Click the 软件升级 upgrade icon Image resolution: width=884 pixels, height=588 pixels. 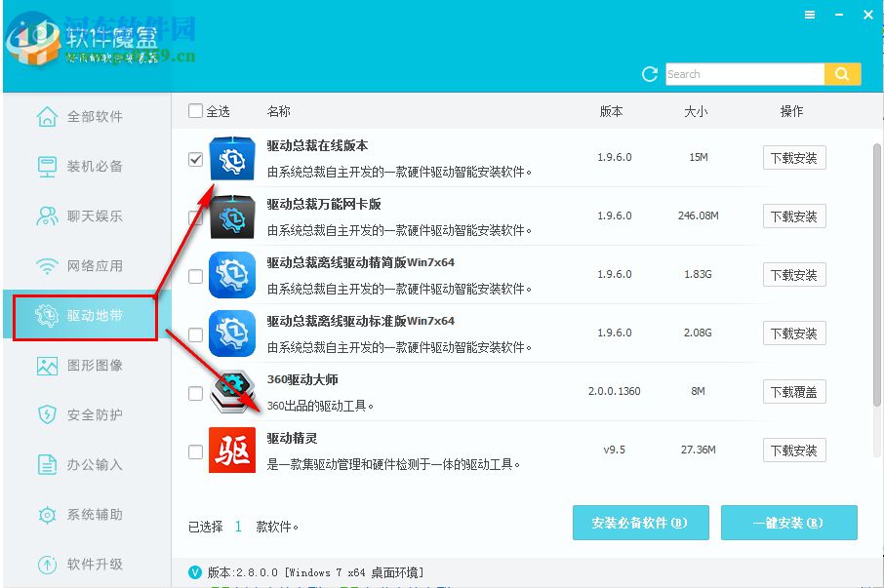(x=46, y=565)
